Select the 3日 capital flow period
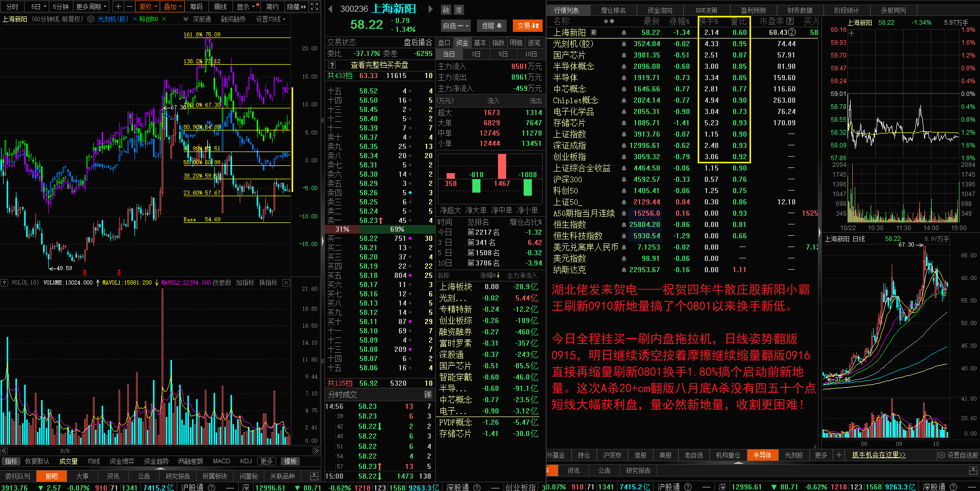The image size is (980, 491). [476, 54]
